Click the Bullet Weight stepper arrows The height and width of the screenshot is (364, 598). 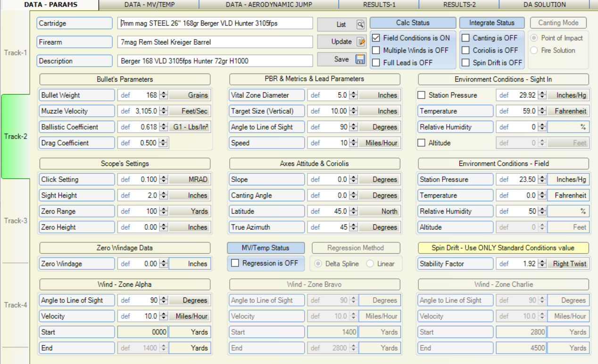pos(164,95)
